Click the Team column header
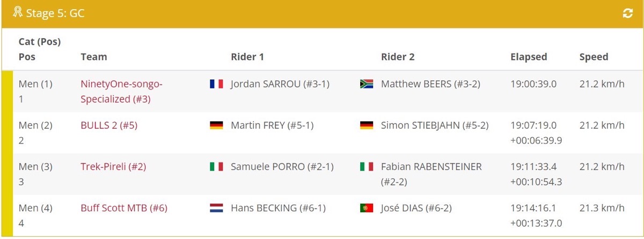The height and width of the screenshot is (239, 644). (94, 57)
